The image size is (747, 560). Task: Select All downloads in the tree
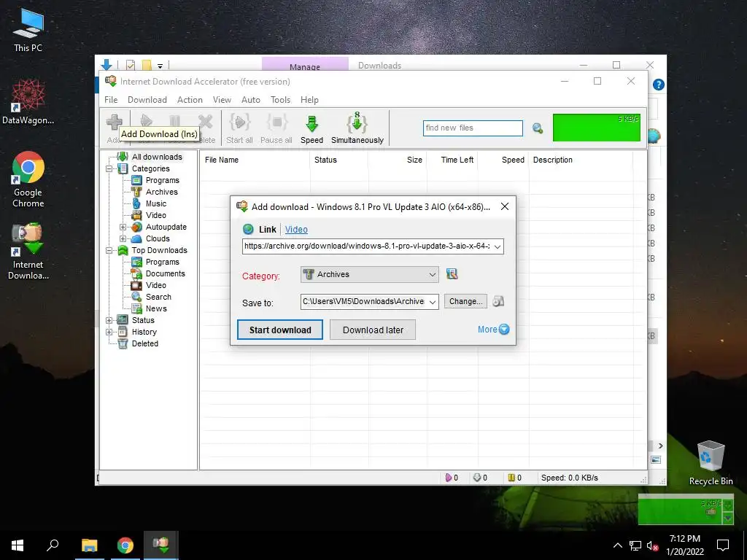157,157
